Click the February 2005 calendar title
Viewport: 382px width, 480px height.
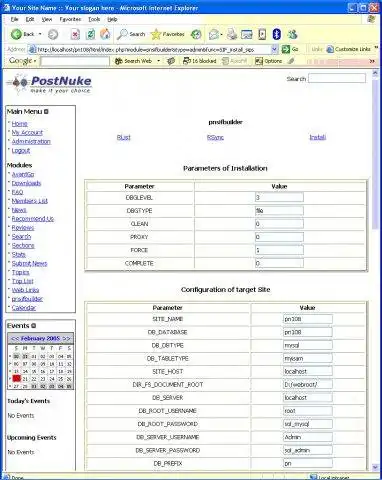point(40,338)
